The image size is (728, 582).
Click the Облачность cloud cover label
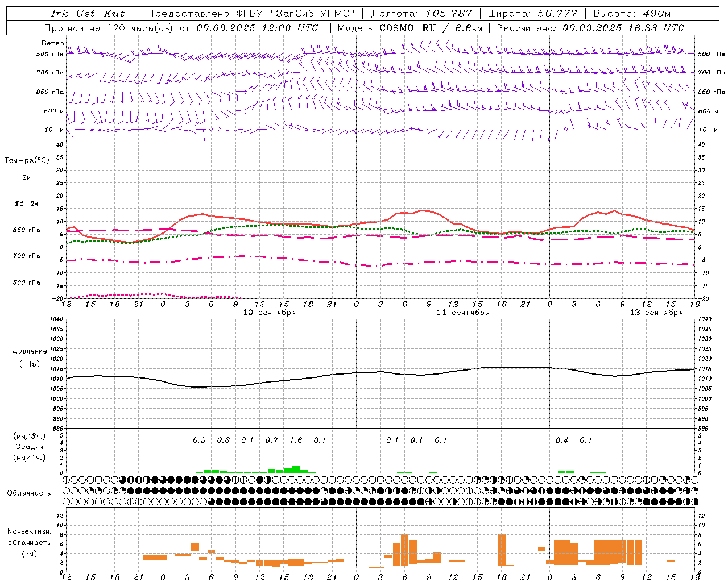[29, 493]
